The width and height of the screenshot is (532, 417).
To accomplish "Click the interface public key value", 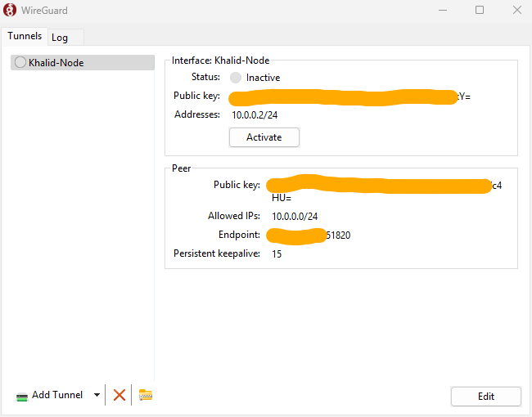I will pos(350,97).
